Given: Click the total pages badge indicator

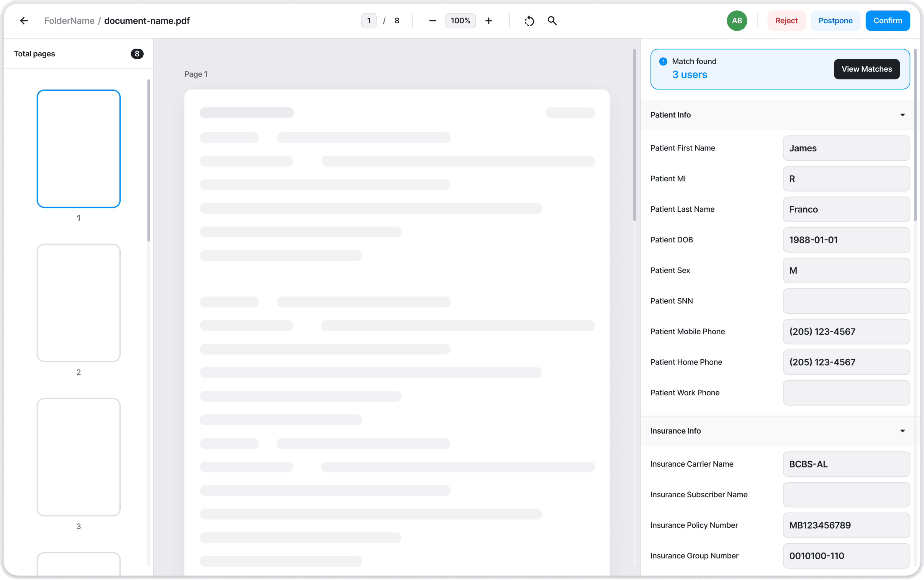Looking at the screenshot, I should coord(137,53).
